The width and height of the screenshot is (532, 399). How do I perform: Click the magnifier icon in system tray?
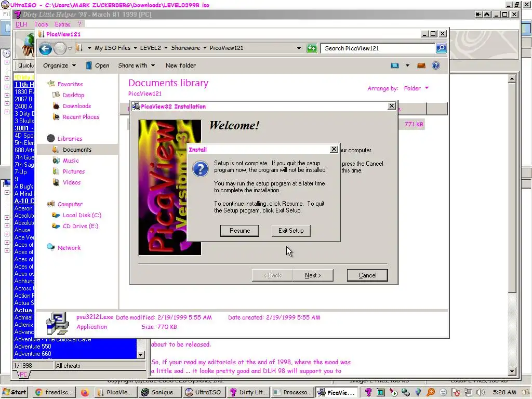[x=431, y=393]
